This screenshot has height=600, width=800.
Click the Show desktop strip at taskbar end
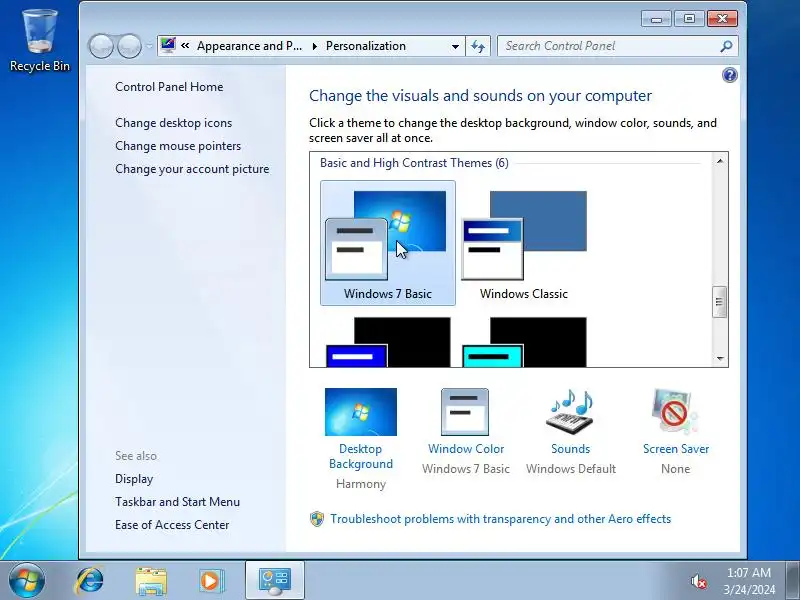click(793, 581)
